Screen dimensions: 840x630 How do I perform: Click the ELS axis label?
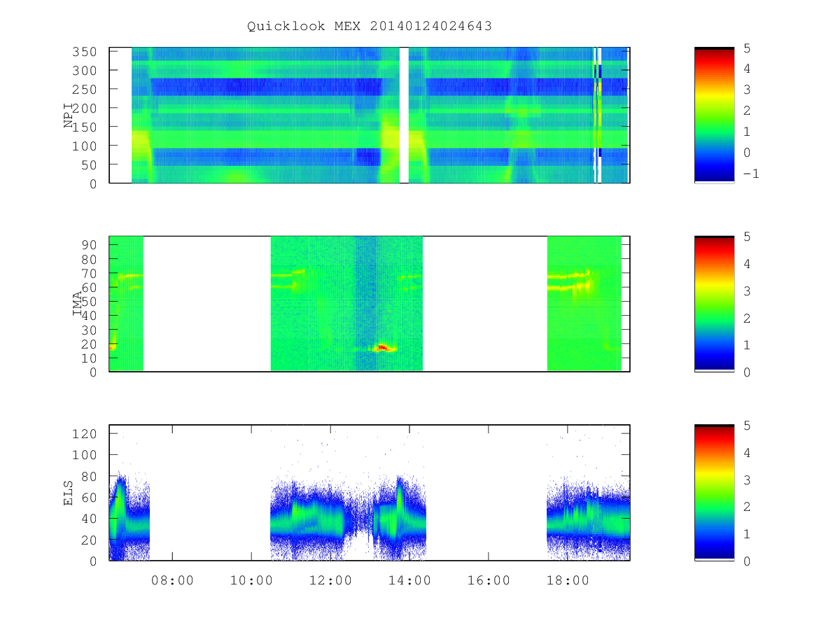(69, 493)
